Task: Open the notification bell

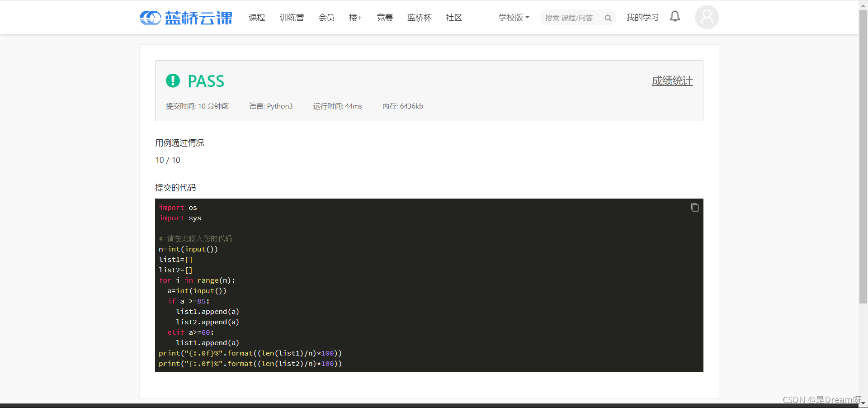Action: click(x=675, y=17)
